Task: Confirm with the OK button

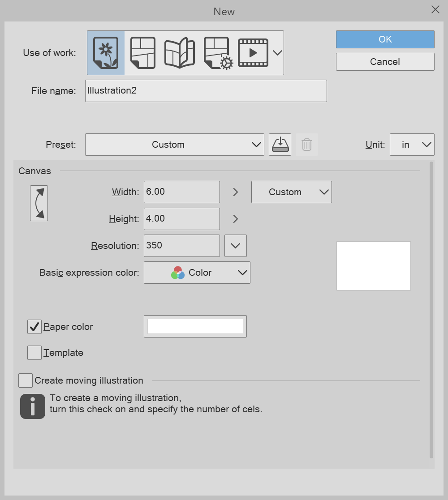Action: pyautogui.click(x=385, y=39)
